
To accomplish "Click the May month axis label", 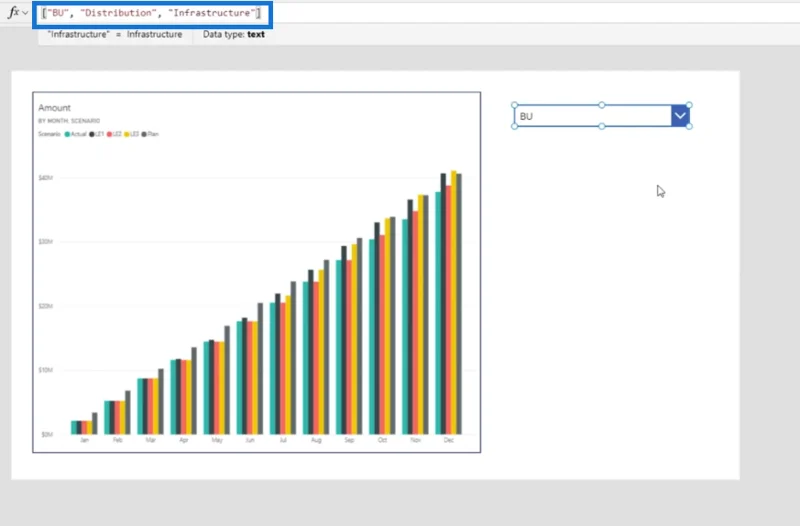I will 217,440.
